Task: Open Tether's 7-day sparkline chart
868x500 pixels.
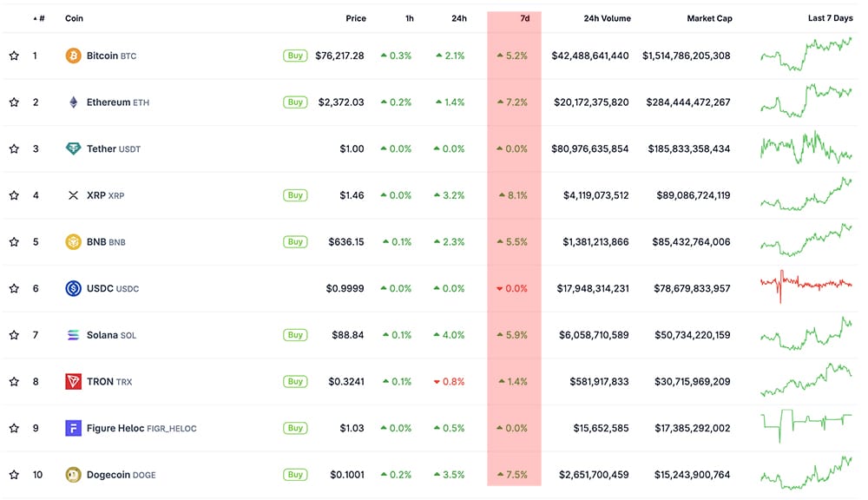Action: (x=806, y=148)
